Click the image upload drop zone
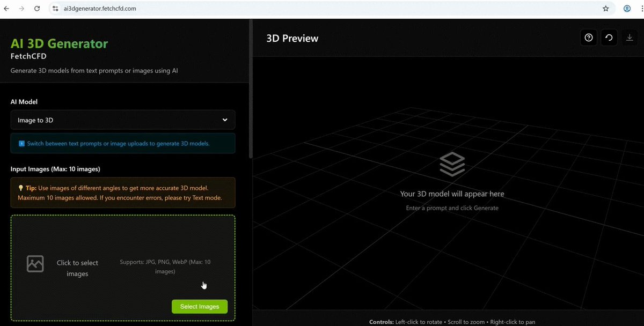 click(x=123, y=268)
